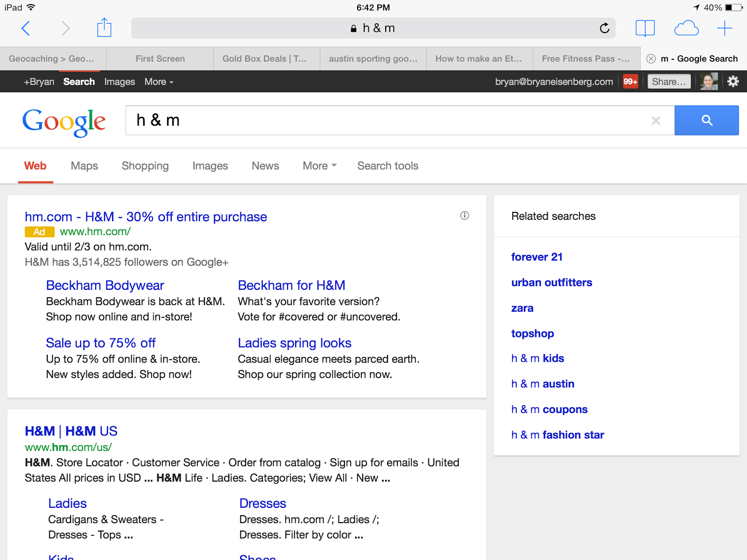Search related term urban outfitters
This screenshot has height=560, width=747.
point(552,283)
